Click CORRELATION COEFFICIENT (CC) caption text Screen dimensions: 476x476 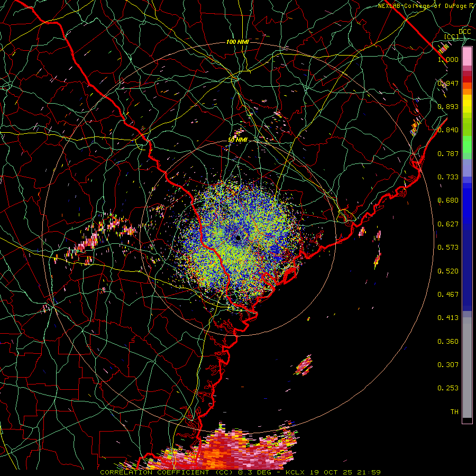167,472
